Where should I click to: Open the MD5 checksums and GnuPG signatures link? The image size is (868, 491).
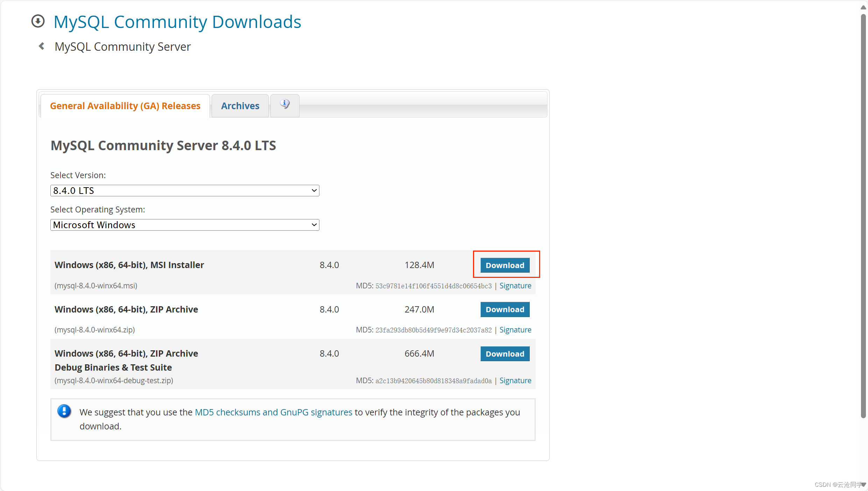point(274,412)
